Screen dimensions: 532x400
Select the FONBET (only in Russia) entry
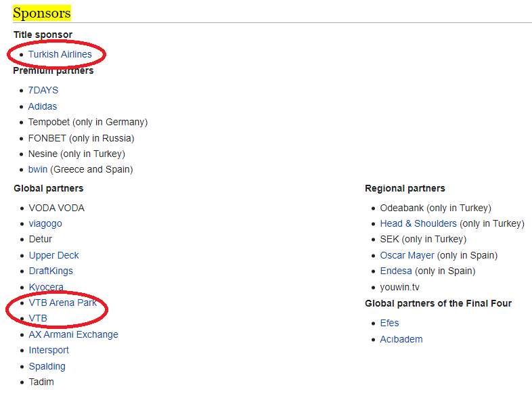(81, 139)
